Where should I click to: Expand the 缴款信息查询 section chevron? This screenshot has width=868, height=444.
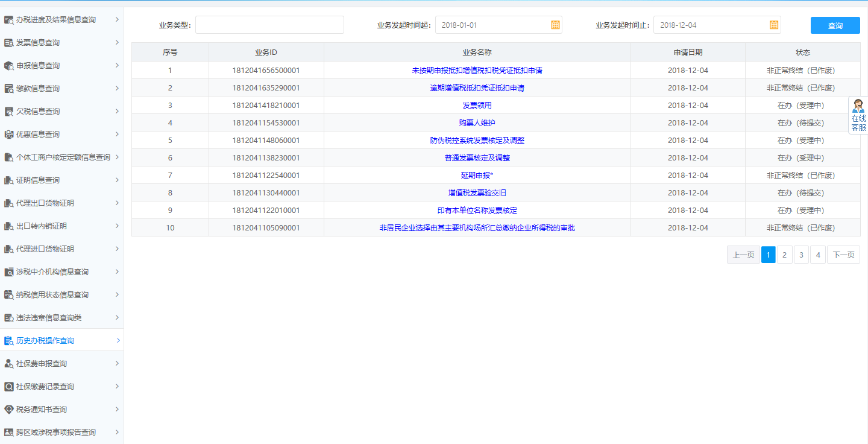click(x=118, y=88)
